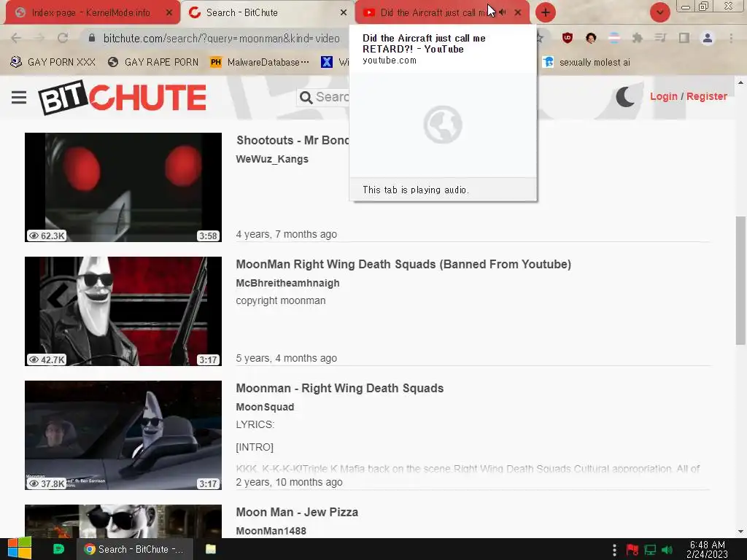Click the BitChute logo

pyautogui.click(x=123, y=98)
